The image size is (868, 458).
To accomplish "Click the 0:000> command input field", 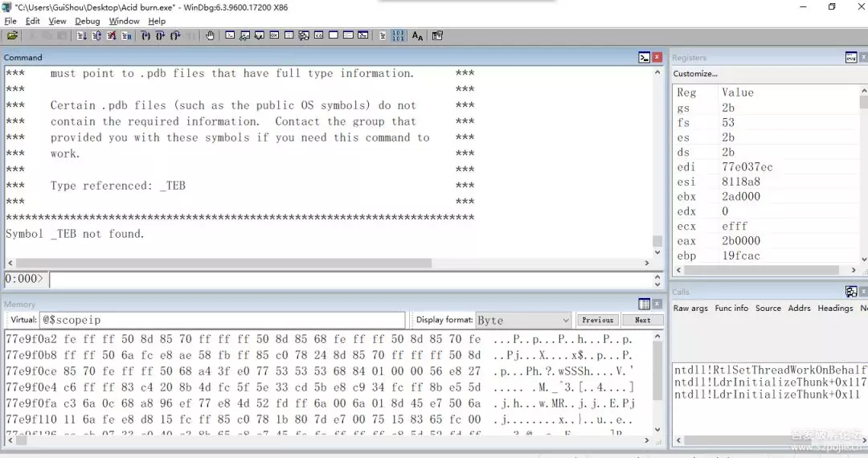I will point(351,280).
